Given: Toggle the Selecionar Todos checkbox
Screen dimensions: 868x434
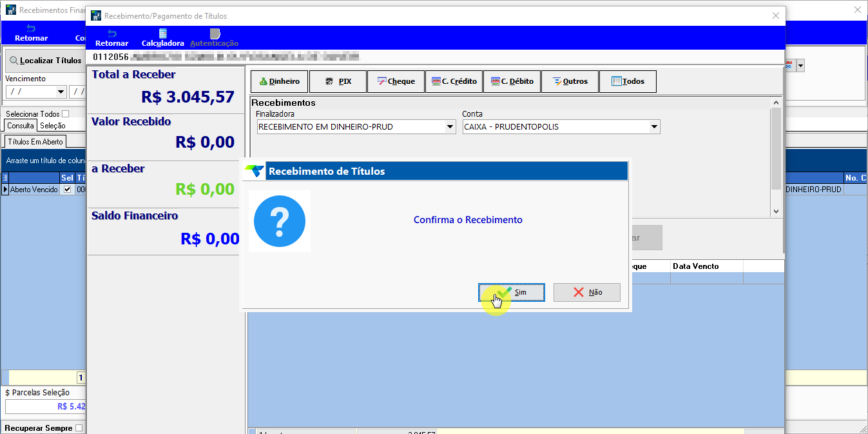Looking at the screenshot, I should (x=65, y=114).
